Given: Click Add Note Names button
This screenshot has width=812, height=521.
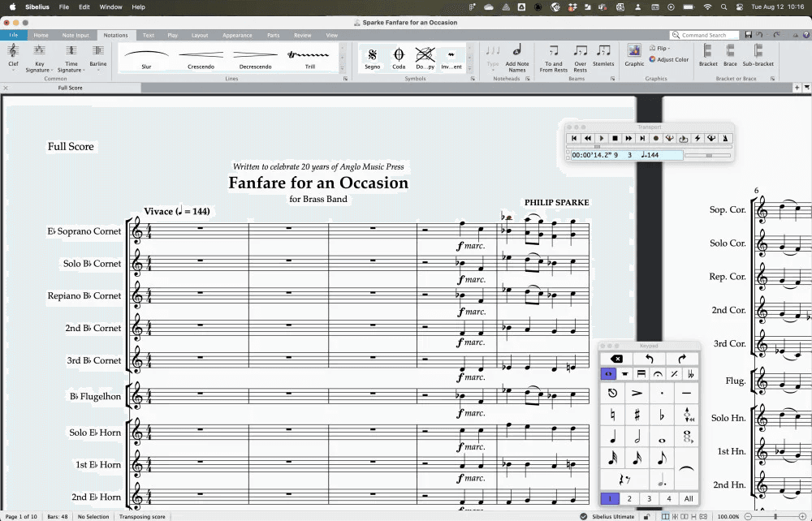Looking at the screenshot, I should click(x=516, y=58).
